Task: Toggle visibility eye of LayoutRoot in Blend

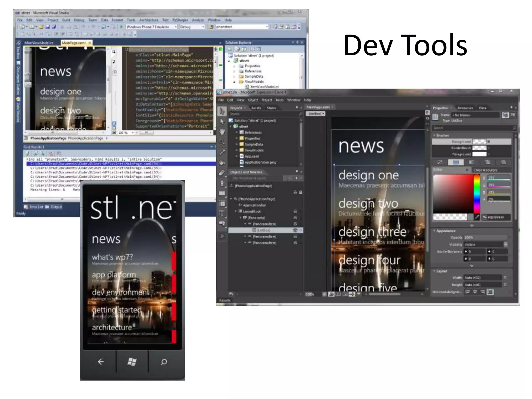Action: [x=295, y=211]
